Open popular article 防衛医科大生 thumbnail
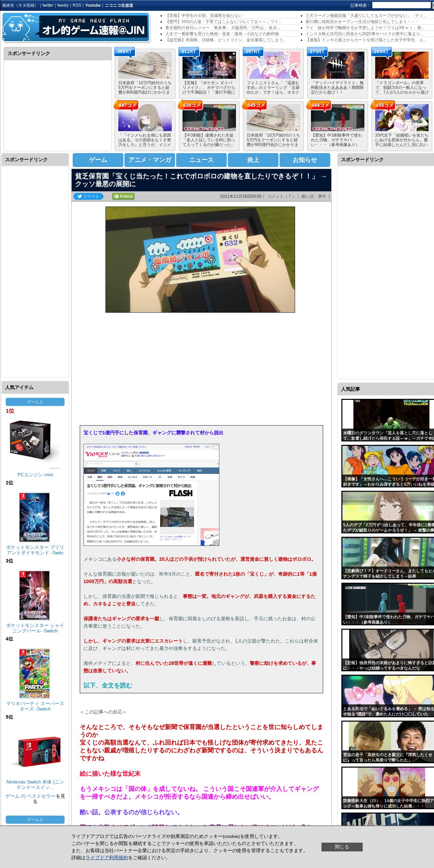434x868 pixels. pos(388,788)
